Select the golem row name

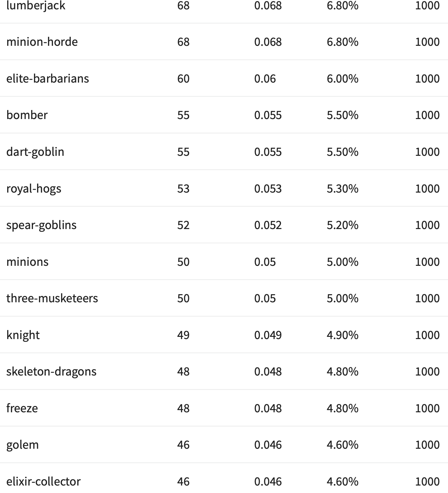pyautogui.click(x=22, y=445)
